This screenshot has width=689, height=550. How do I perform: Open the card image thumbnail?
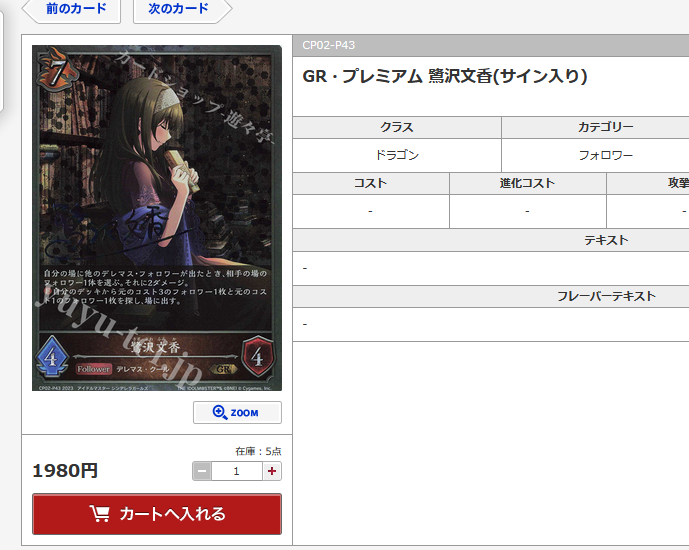(x=157, y=218)
